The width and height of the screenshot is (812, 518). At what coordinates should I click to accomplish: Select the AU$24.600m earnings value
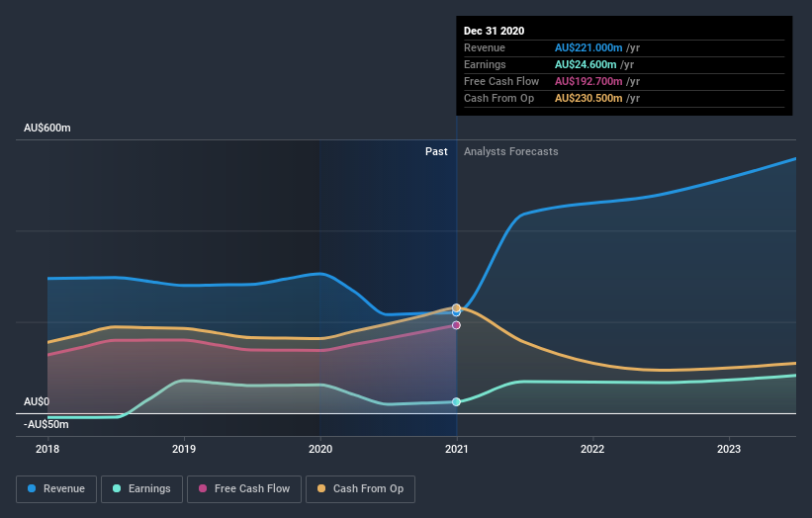pos(586,64)
